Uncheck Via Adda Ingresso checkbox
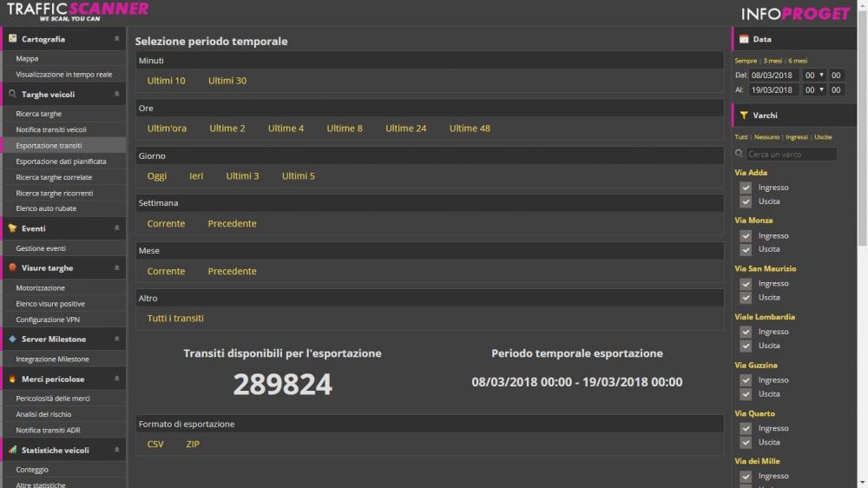The height and width of the screenshot is (488, 868). coord(745,188)
